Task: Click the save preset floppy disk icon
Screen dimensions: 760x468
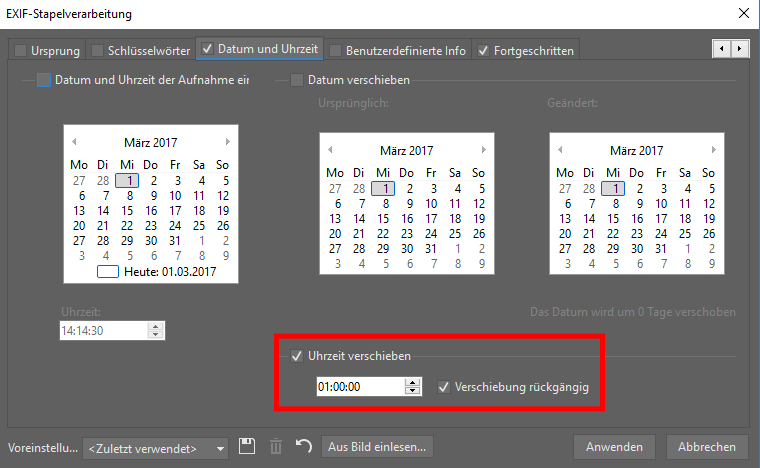Action: 248,447
